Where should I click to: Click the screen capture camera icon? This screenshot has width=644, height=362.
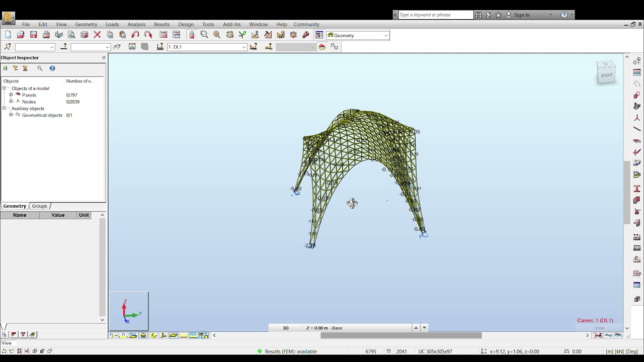pyautogui.click(x=85, y=35)
